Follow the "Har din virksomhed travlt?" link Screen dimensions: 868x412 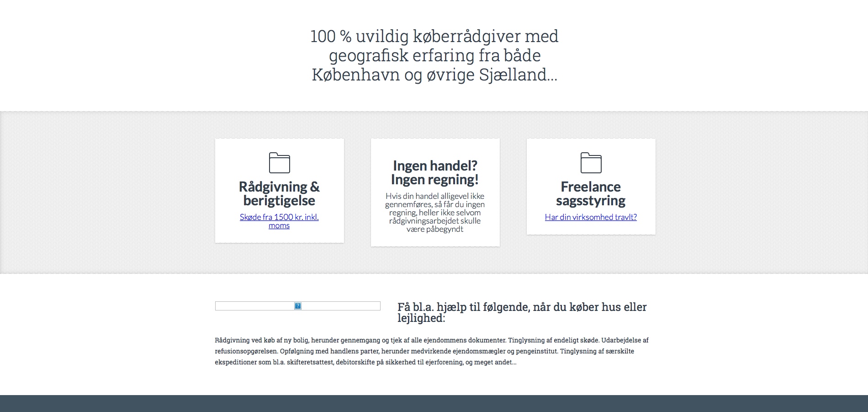click(x=591, y=217)
